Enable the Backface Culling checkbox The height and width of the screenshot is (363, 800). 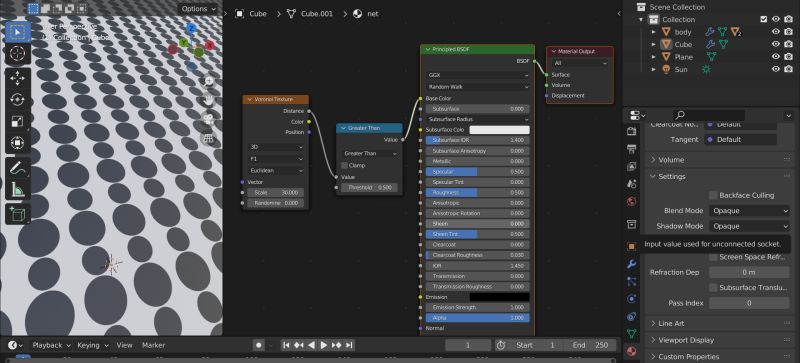tap(713, 195)
